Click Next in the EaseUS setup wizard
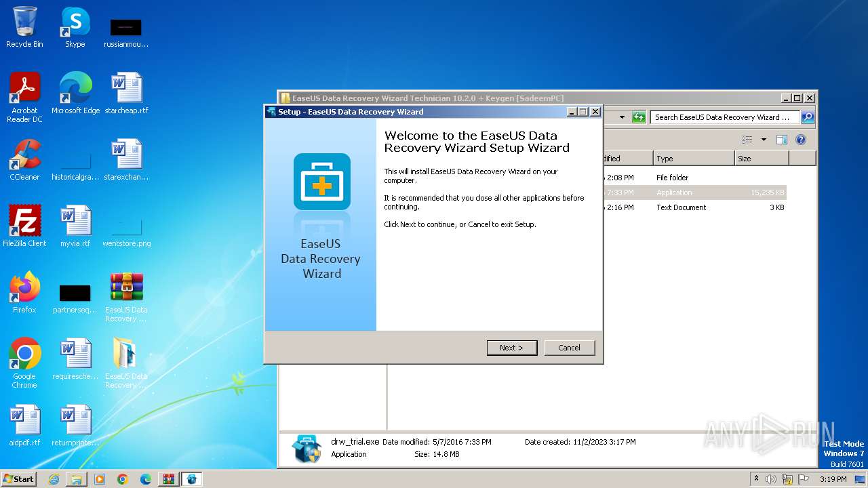The image size is (868, 488). tap(512, 348)
